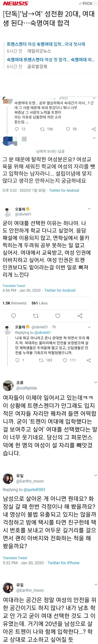Screen dimensions: 98x644
Task: Reply to 오블레 tweet with 1.5K Retweets
Action: (14, 316)
